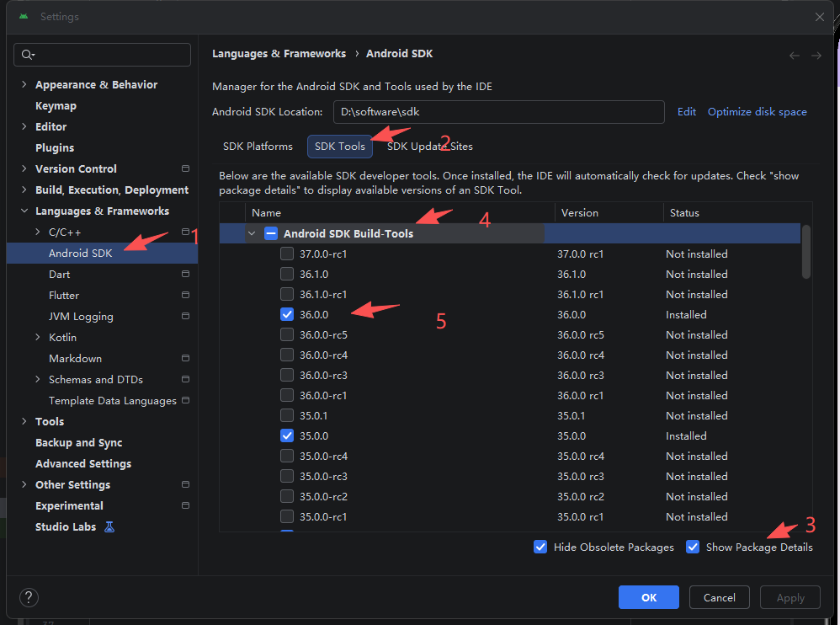Click the Name column header
Image resolution: width=840 pixels, height=625 pixels.
(400, 213)
